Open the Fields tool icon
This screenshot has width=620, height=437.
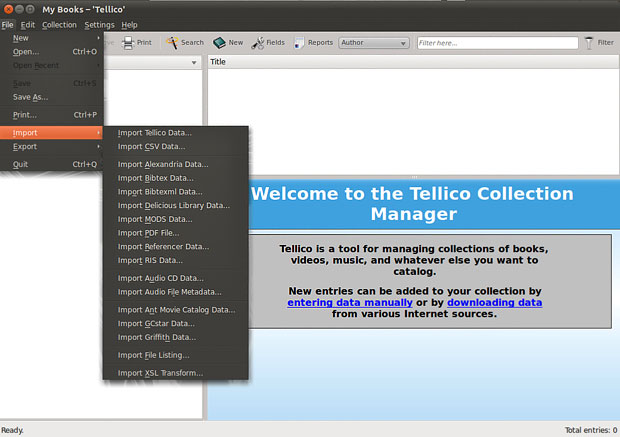coord(257,43)
